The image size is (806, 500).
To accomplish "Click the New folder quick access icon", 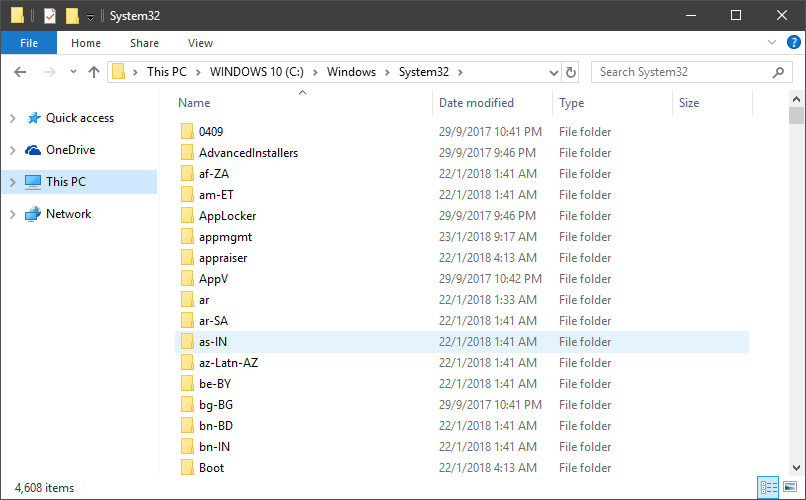I will coord(72,16).
